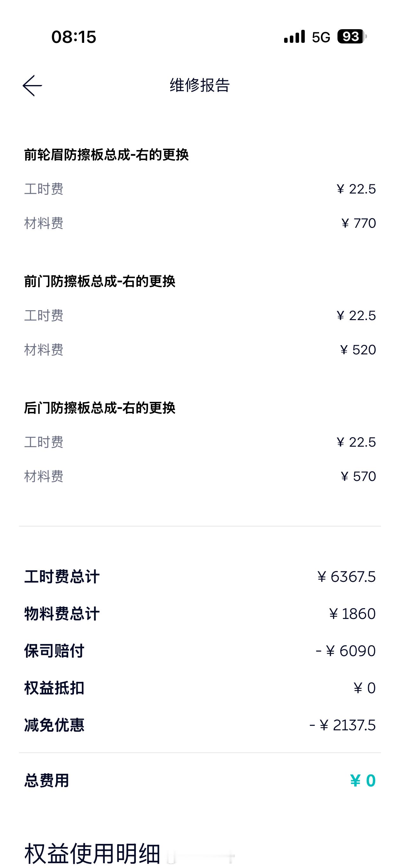Viewport: 400px width, 868px height.
Task: Open the 权益使用明细 section
Action: pyautogui.click(x=92, y=853)
